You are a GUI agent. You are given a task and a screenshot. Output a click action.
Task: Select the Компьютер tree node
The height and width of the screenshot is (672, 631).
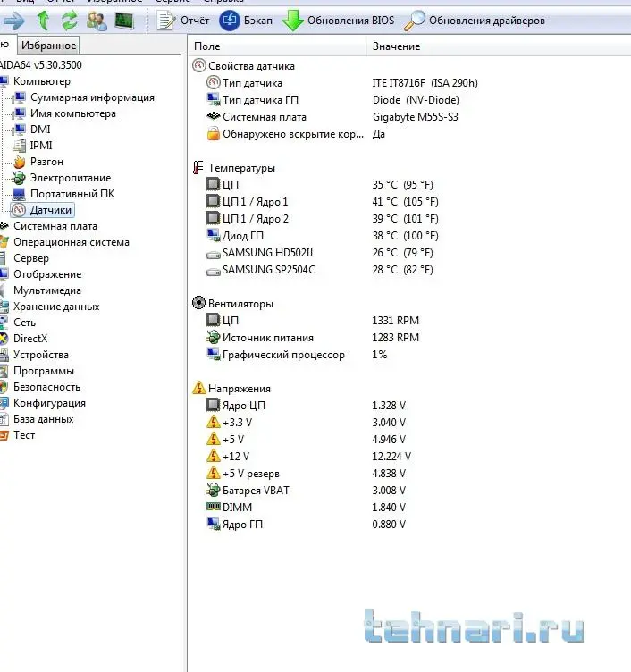coord(42,81)
